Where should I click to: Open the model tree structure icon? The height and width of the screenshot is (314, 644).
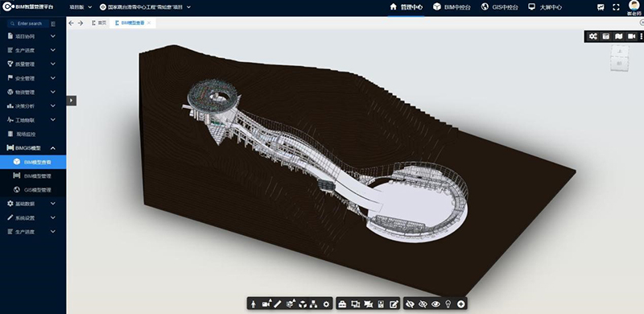[x=314, y=304]
